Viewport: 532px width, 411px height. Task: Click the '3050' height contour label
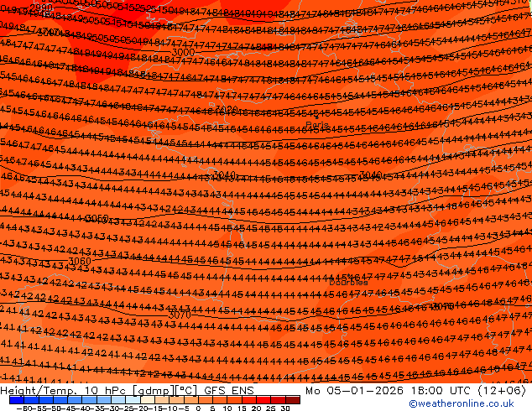97,218
